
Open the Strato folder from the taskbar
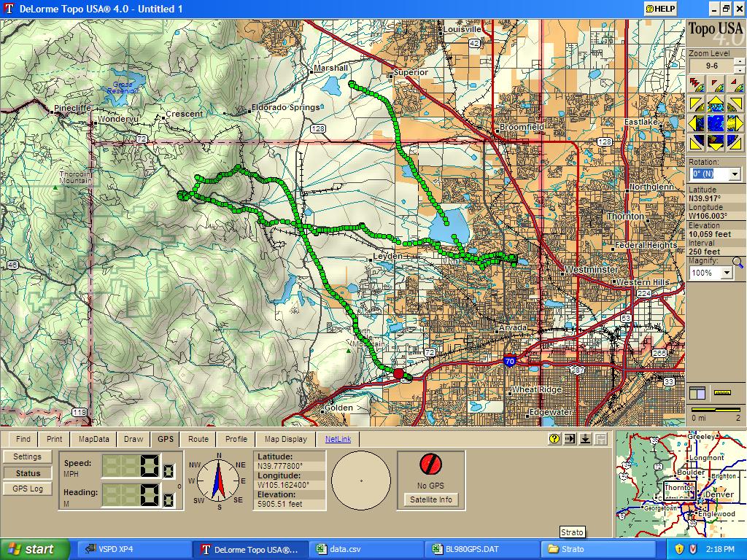598,549
